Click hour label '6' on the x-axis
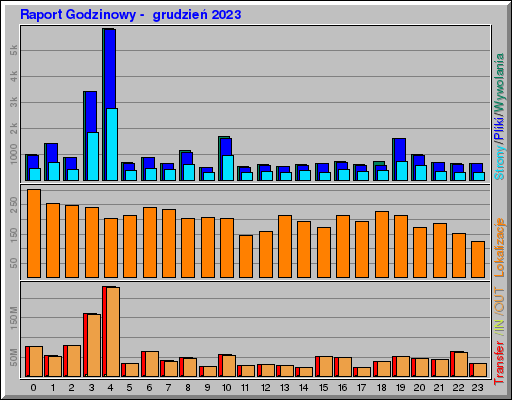Image resolution: width=512 pixels, height=400 pixels. (x=149, y=387)
